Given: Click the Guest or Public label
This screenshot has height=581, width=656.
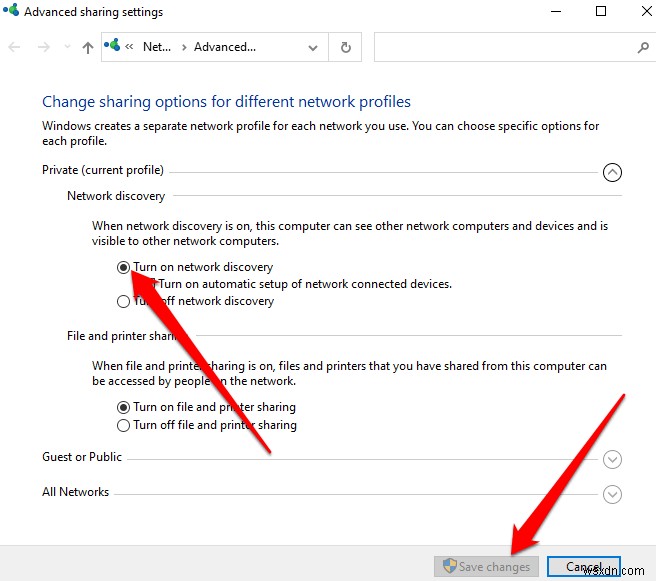Looking at the screenshot, I should tap(82, 457).
